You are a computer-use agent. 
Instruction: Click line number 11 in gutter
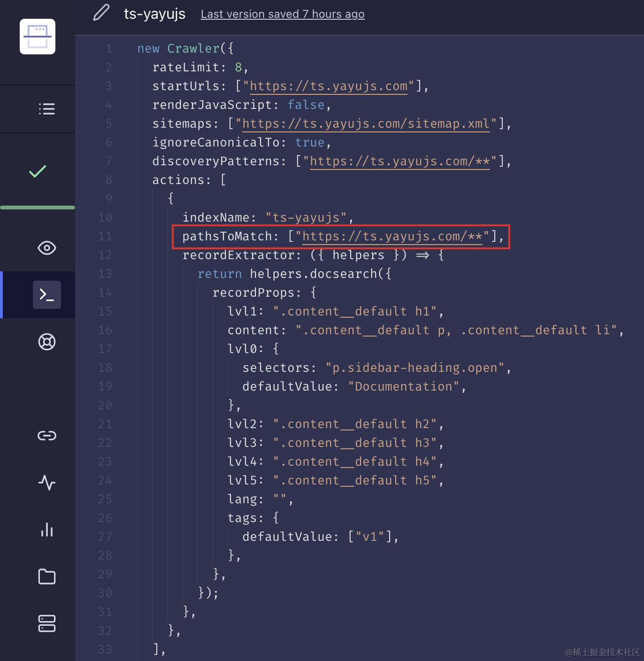pyautogui.click(x=105, y=236)
